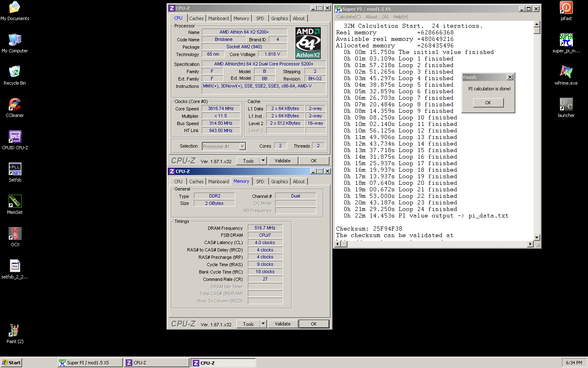Screen dimensions: 588x368
Task: Click DRAM Frequency 516.7 MHz field
Action: [265, 228]
